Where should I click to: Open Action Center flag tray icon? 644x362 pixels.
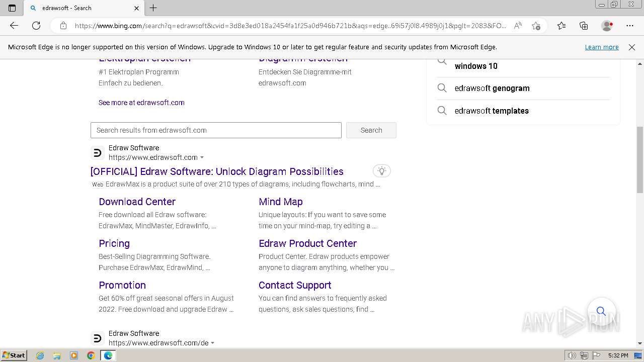pyautogui.click(x=596, y=355)
